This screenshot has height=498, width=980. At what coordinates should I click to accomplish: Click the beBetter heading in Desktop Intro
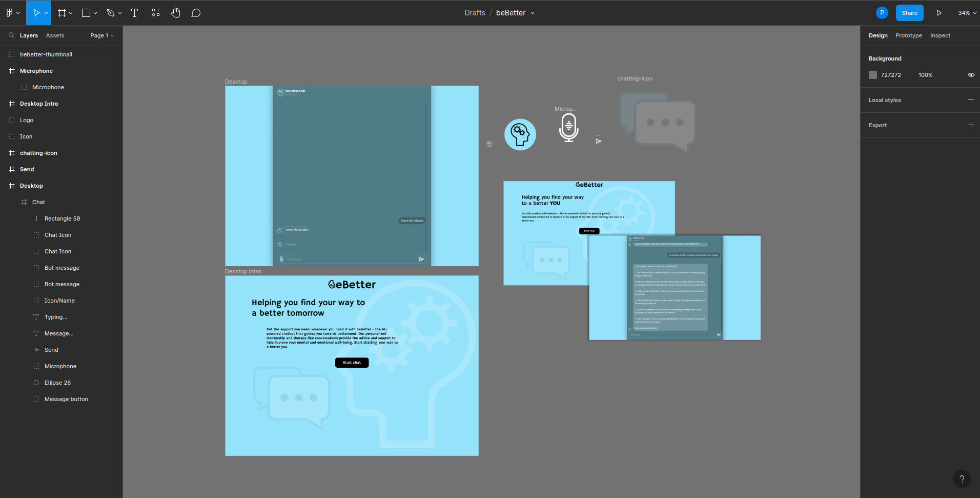pyautogui.click(x=352, y=284)
